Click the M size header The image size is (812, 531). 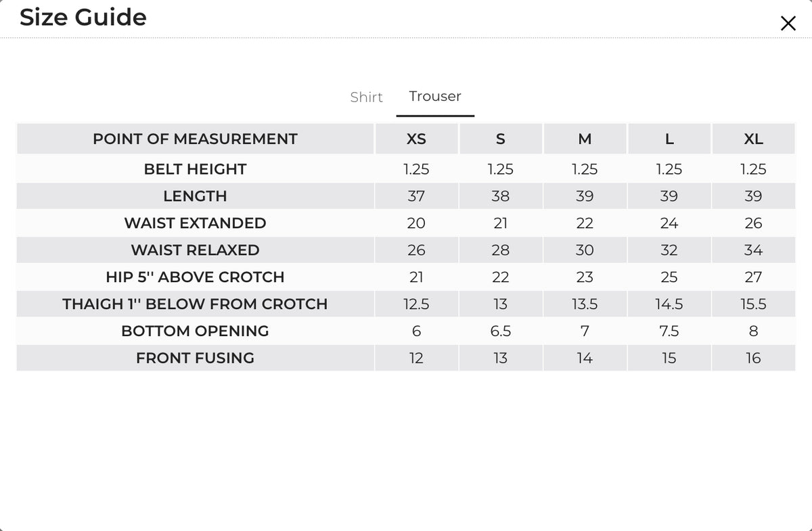[585, 139]
